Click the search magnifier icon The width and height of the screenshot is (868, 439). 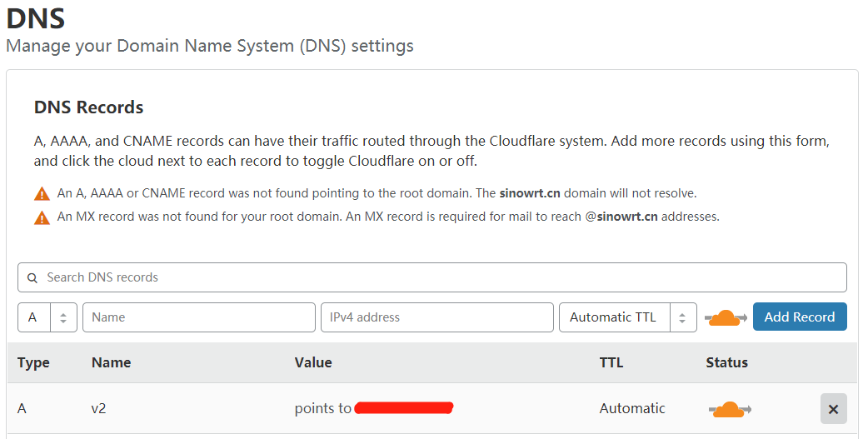[32, 278]
